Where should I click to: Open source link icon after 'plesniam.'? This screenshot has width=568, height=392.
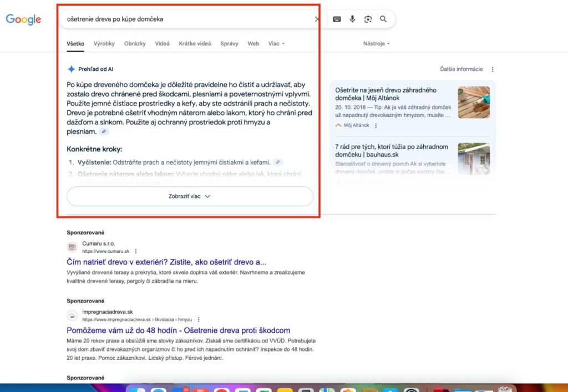pyautogui.click(x=104, y=132)
